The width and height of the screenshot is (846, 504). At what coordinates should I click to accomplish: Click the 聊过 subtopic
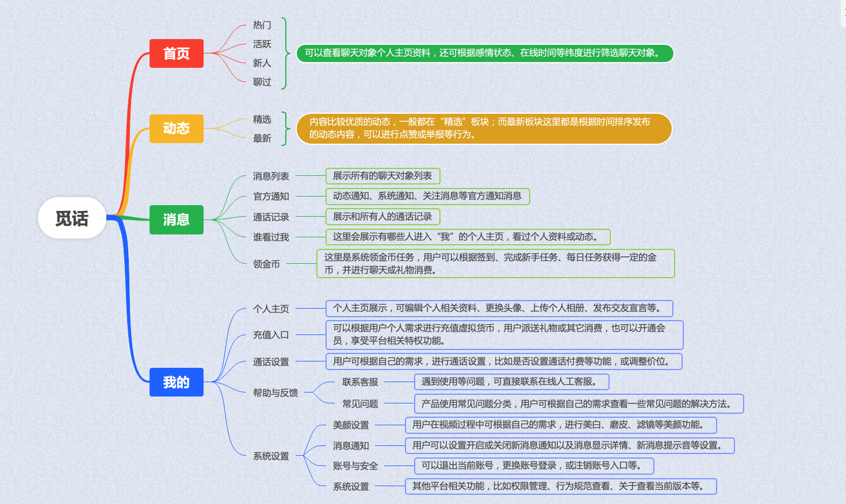tap(262, 82)
